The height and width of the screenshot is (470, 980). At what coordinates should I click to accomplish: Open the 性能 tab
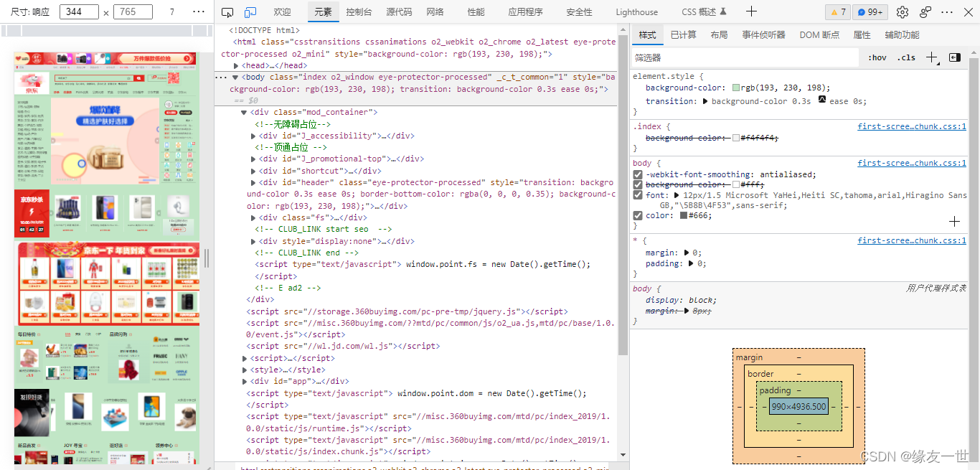476,12
